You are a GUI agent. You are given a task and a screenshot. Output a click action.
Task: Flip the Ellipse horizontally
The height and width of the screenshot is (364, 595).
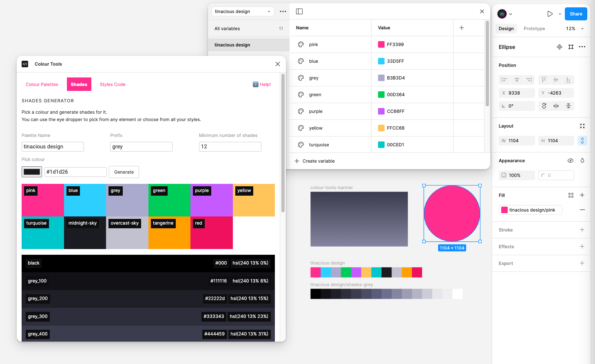[x=556, y=106]
